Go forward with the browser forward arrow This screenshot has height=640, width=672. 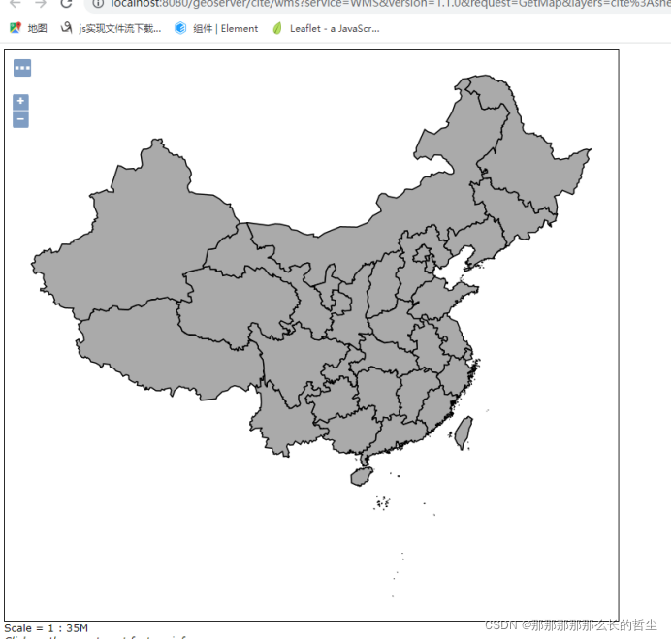(x=41, y=4)
